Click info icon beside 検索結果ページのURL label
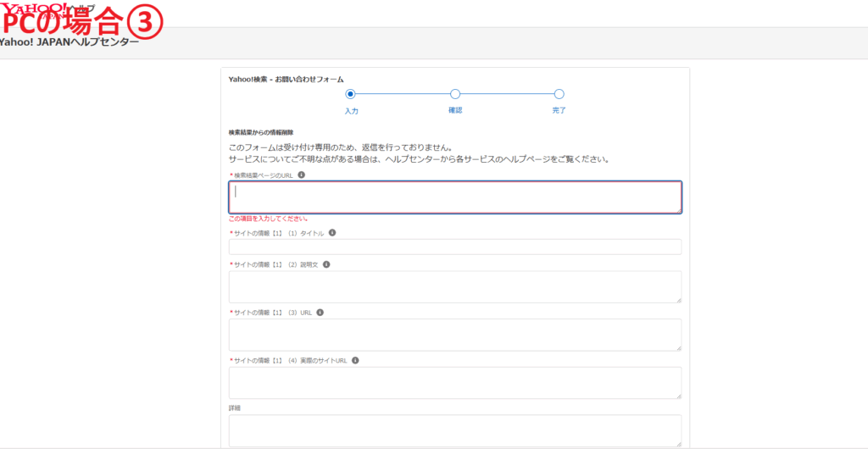868x449 pixels. point(302,175)
